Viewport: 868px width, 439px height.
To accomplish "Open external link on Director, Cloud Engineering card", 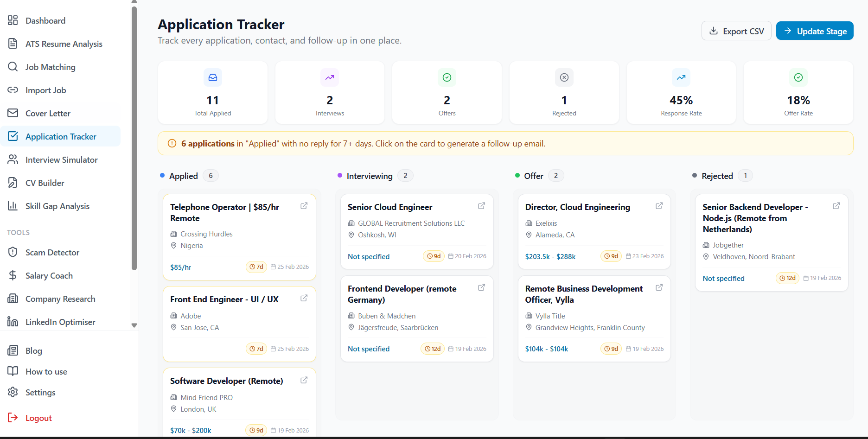I will [659, 206].
